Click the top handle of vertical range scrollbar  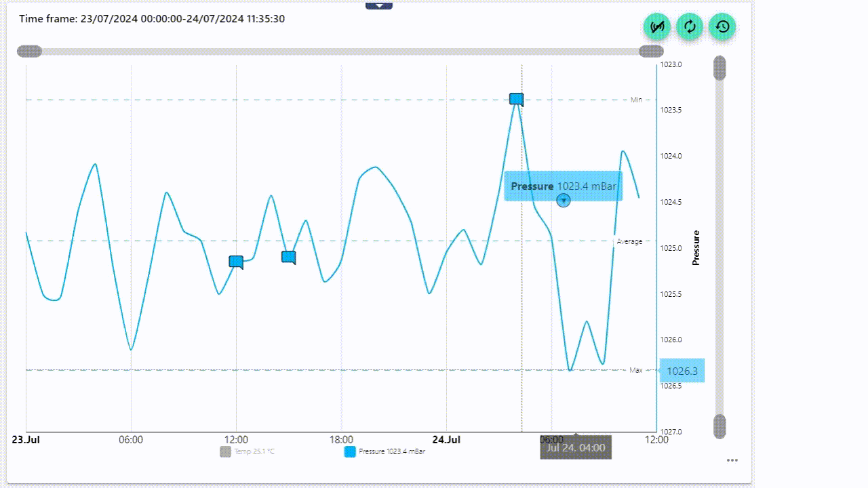pyautogui.click(x=719, y=68)
